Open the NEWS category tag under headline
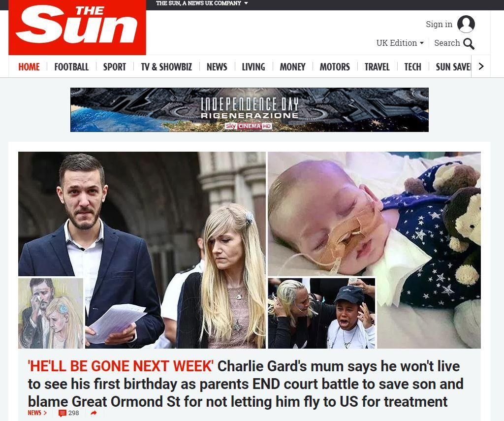This screenshot has height=421, width=504. tap(37, 413)
